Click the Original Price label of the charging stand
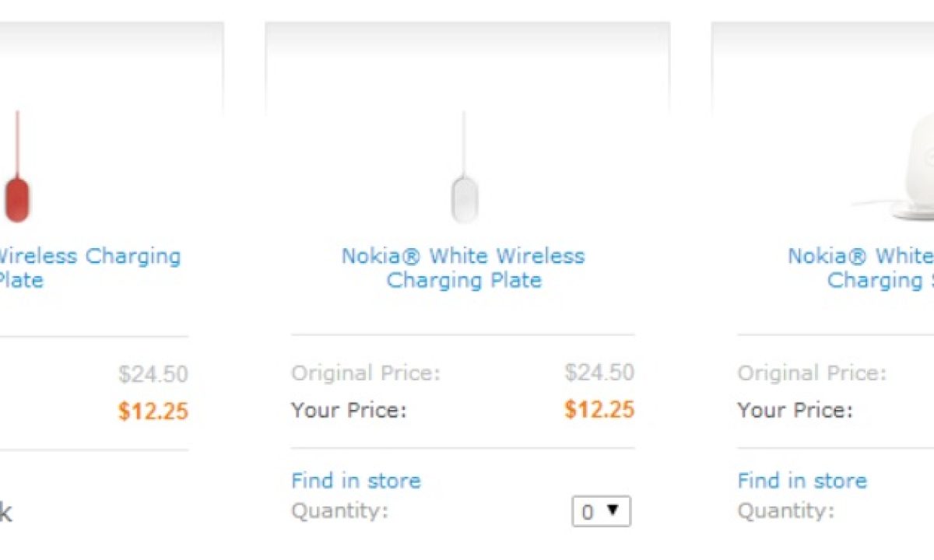This screenshot has height=560, width=934. [812, 373]
